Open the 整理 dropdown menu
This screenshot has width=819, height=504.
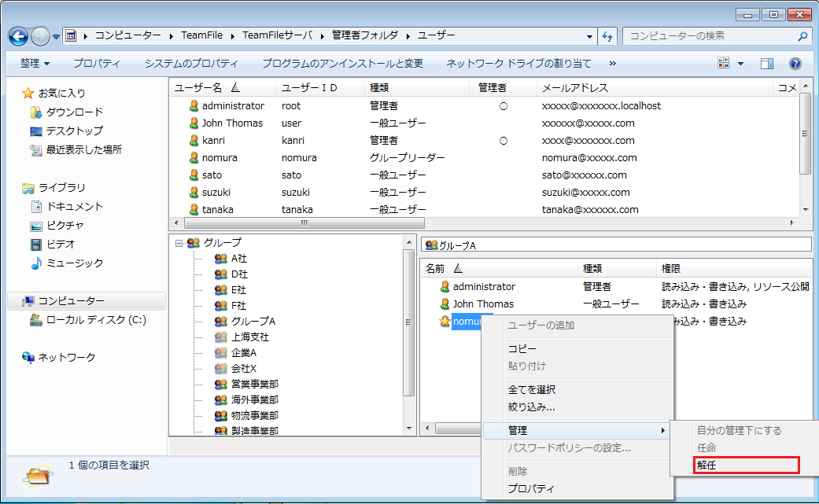click(35, 64)
